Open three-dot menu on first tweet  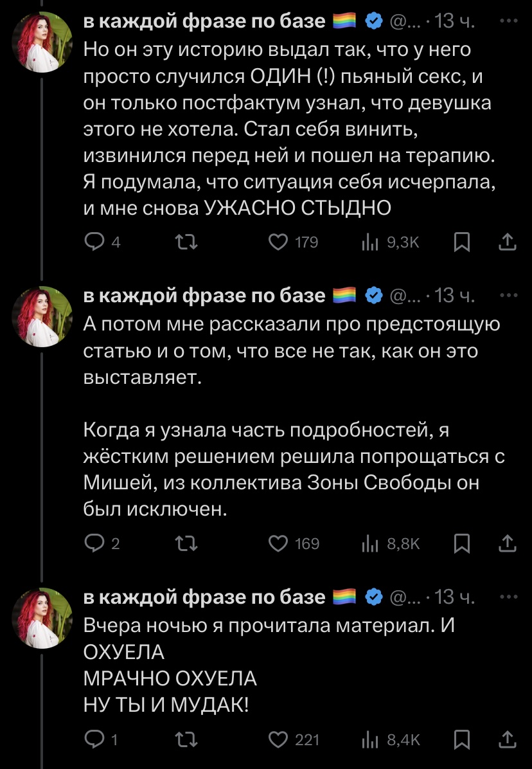pyautogui.click(x=508, y=21)
